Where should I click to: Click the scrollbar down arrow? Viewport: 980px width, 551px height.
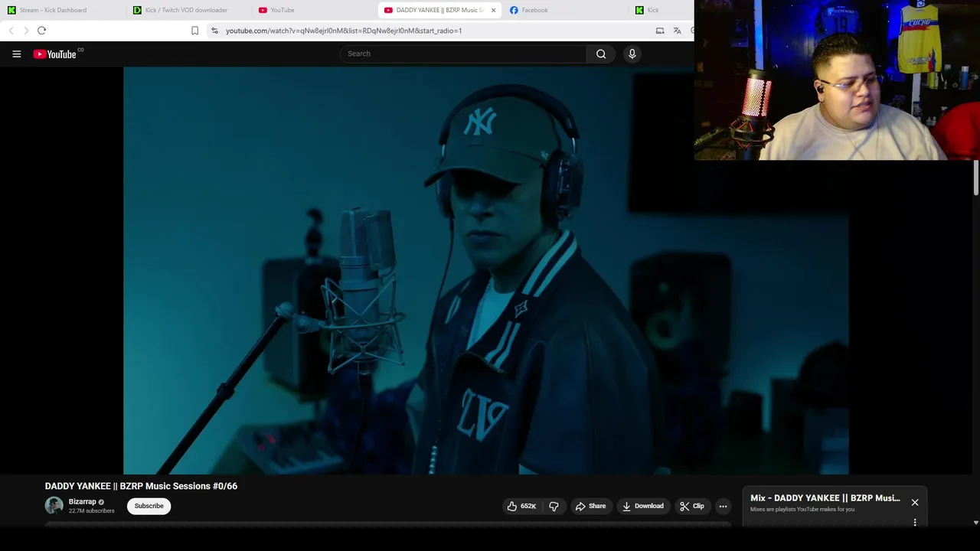click(x=976, y=523)
